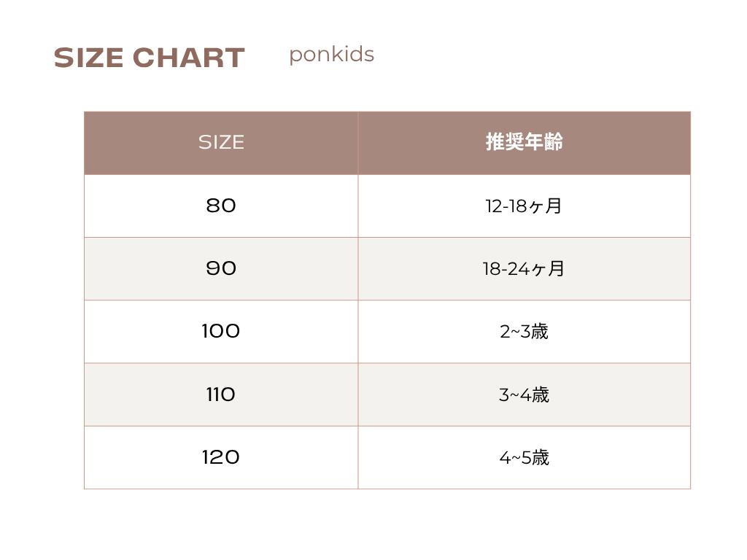
Task: Click the size 120 cell
Action: point(221,457)
